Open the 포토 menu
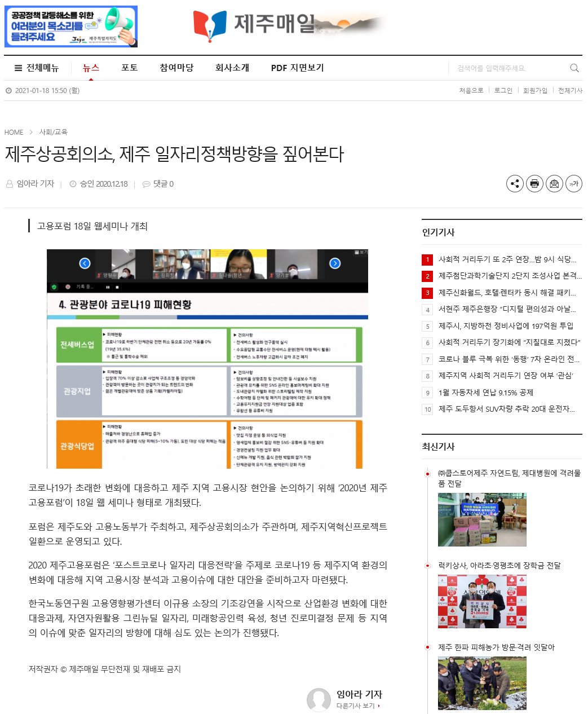This screenshot has width=588, height=714. pos(129,68)
